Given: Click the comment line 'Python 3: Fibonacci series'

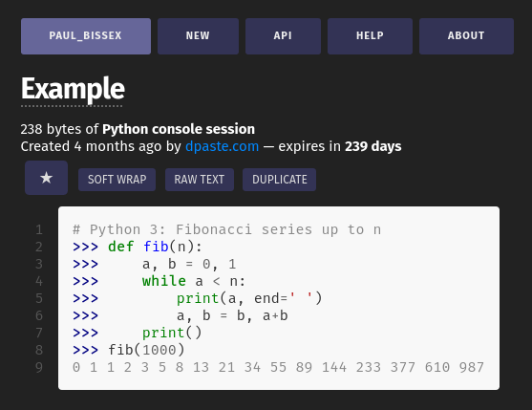Looking at the screenshot, I should [226, 229].
